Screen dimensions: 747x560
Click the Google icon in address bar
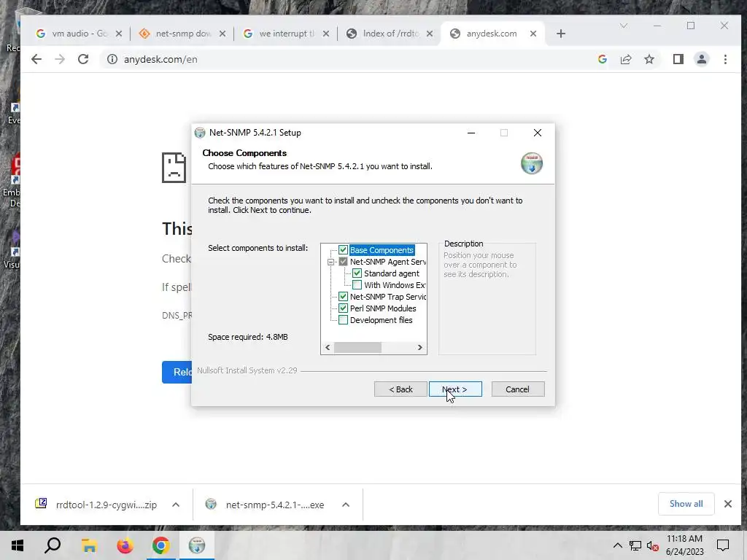coord(602,59)
